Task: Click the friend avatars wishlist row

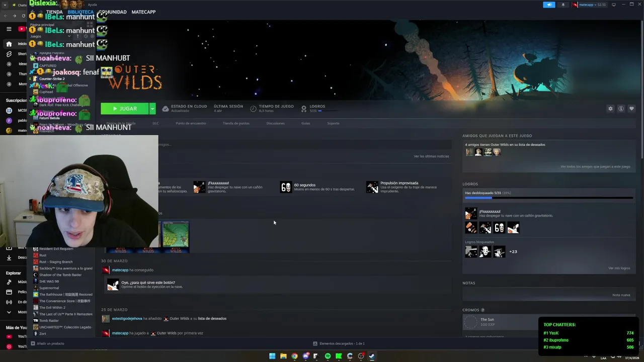Action: 483,152
